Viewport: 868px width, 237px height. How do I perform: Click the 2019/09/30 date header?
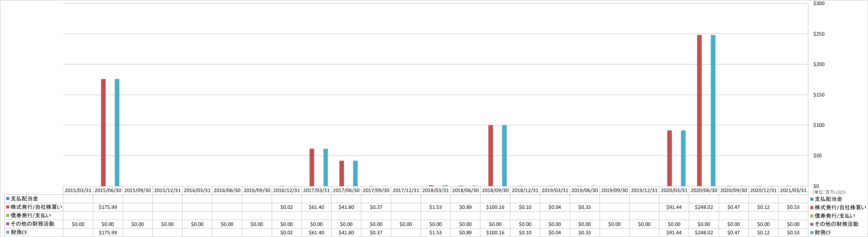coord(614,190)
